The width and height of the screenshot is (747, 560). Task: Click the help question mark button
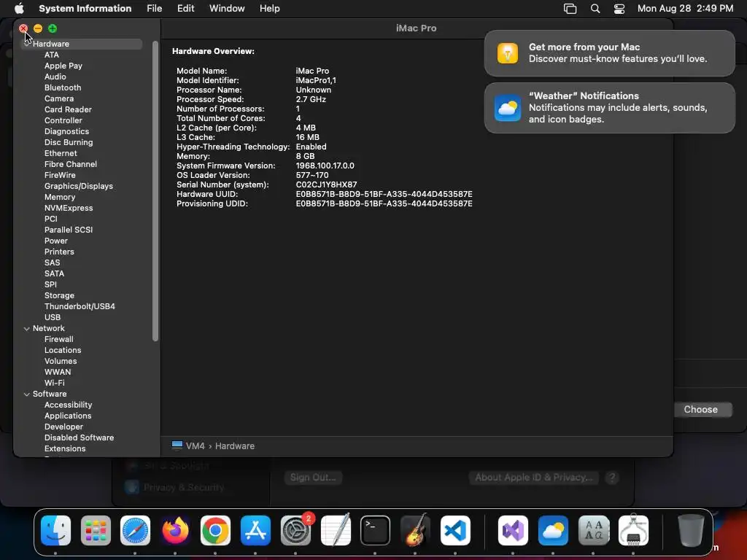click(612, 477)
